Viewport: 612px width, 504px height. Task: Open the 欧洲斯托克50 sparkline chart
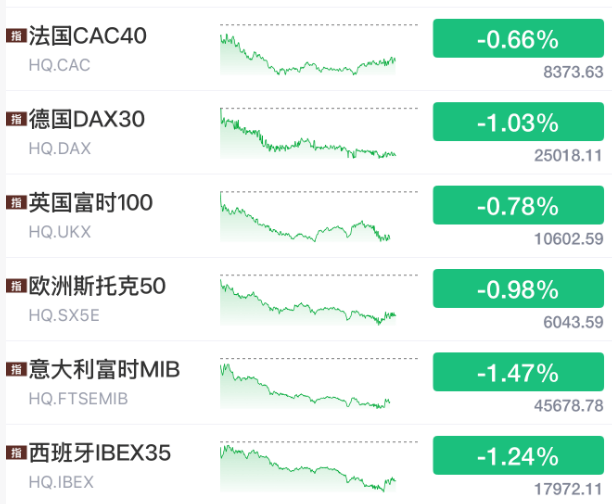pos(308,302)
